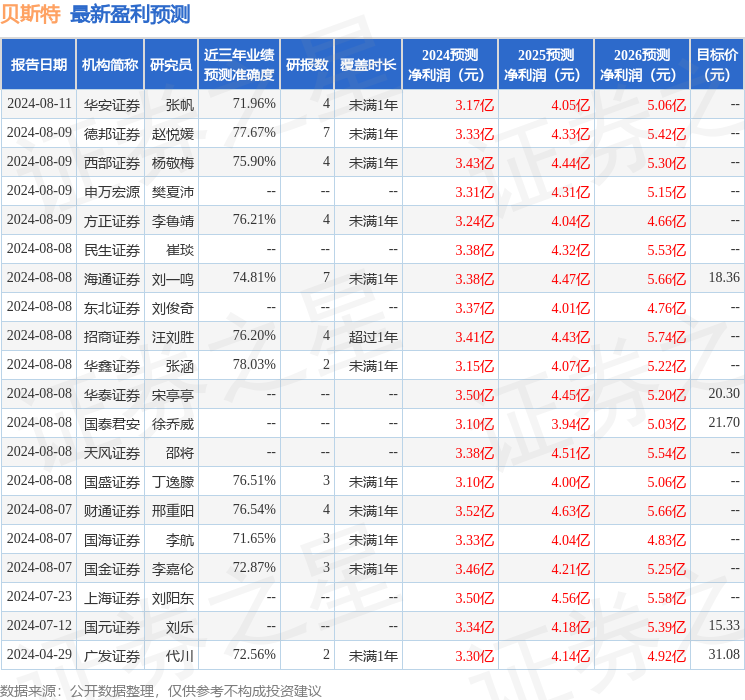Click analyst name 刘一鸣
This screenshot has width=745, height=700.
(172, 279)
